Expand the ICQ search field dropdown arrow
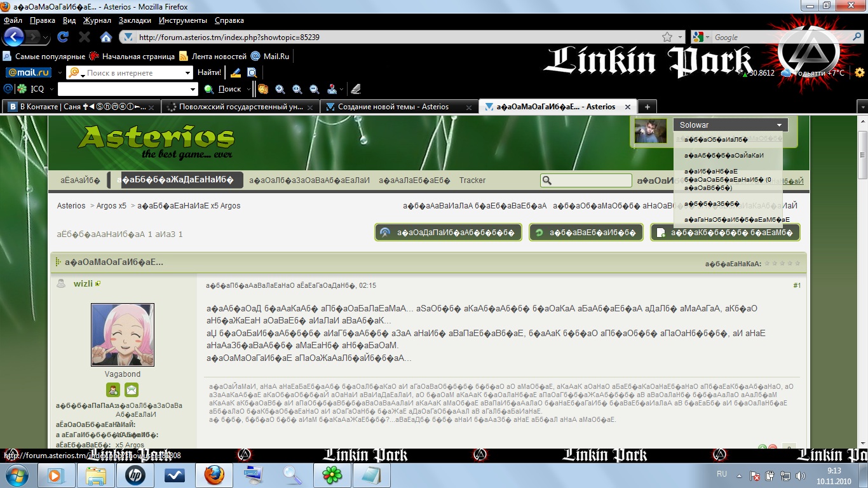 pyautogui.click(x=193, y=89)
